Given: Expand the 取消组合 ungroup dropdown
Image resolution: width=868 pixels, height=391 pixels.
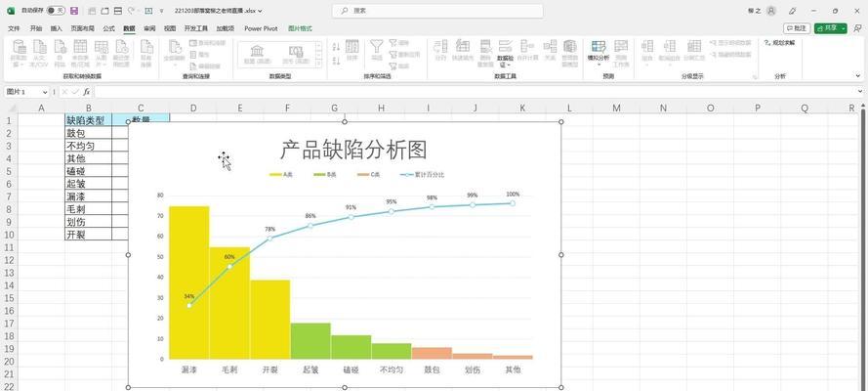Looking at the screenshot, I should point(669,65).
